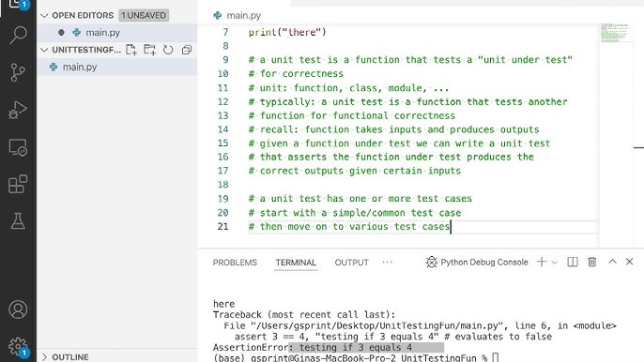Create a new folder in explorer
Image resolution: width=644 pixels, height=362 pixels.
pos(149,50)
